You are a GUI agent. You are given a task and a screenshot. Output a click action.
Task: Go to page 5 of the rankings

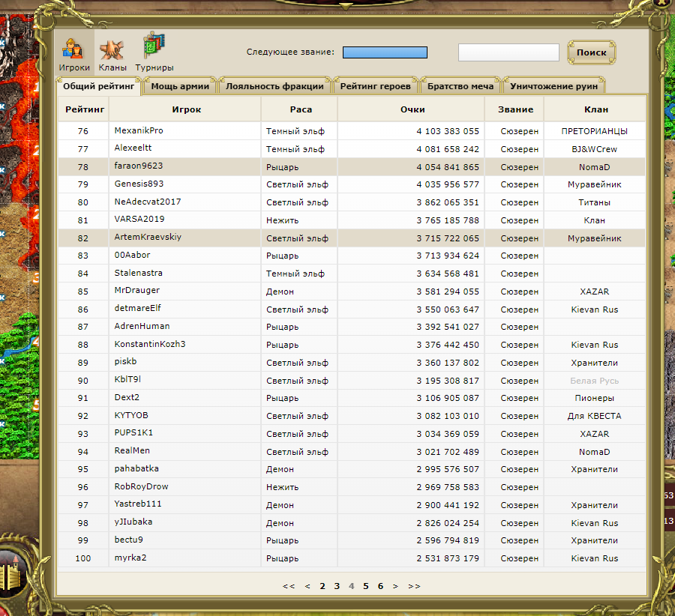tap(366, 586)
